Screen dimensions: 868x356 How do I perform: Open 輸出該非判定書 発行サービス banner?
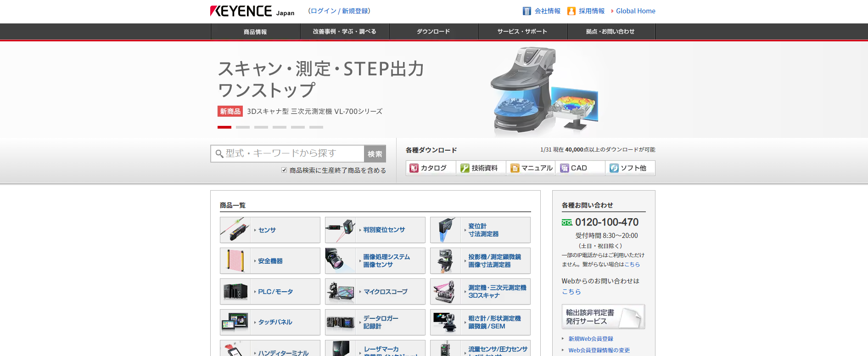point(603,316)
